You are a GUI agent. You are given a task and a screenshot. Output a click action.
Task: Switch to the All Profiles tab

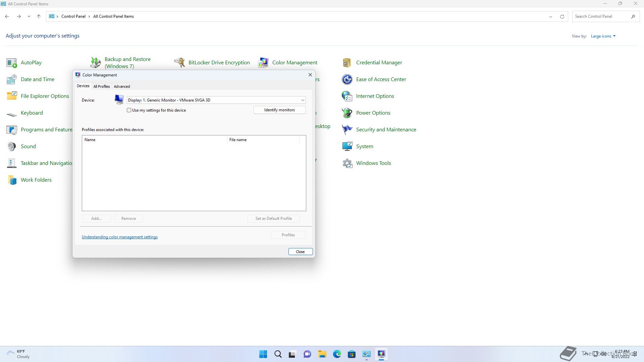tap(101, 86)
